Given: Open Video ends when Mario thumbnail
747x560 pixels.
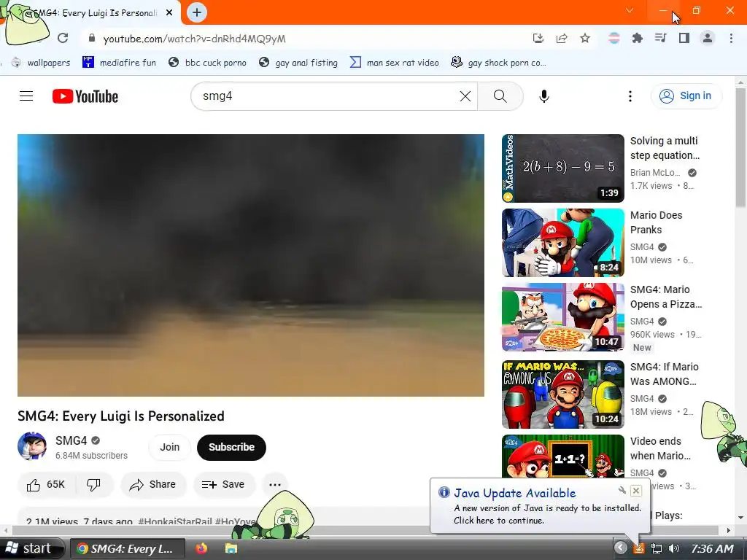Looking at the screenshot, I should pos(562,456).
